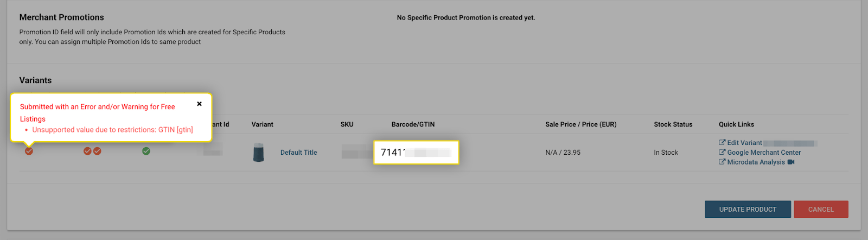Click the external-link icon before Google Merchant Center
868x240 pixels.
pos(722,153)
